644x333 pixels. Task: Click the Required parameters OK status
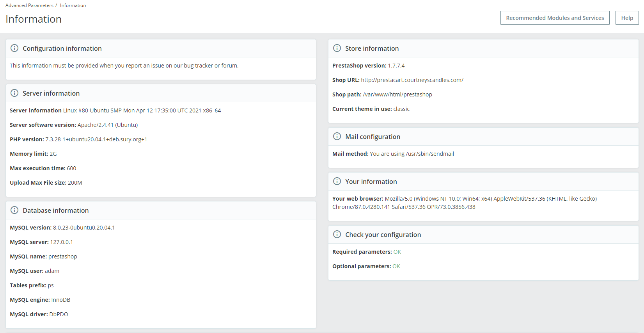click(397, 252)
